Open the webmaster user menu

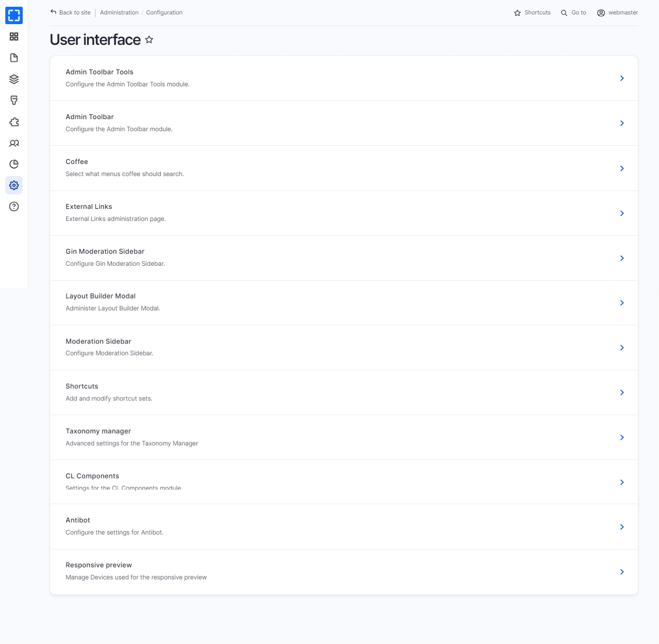tap(618, 13)
